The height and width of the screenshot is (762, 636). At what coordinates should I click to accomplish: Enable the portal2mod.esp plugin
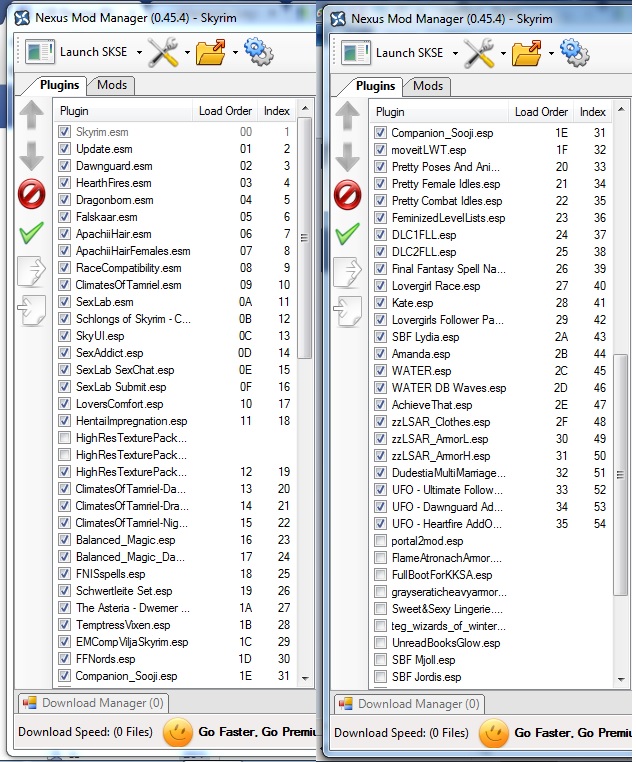(380, 541)
